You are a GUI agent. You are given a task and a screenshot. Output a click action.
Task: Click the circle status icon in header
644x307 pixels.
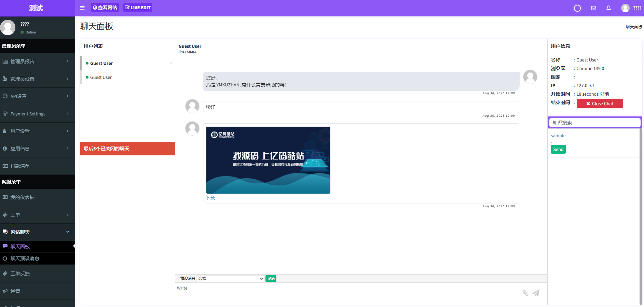click(577, 8)
